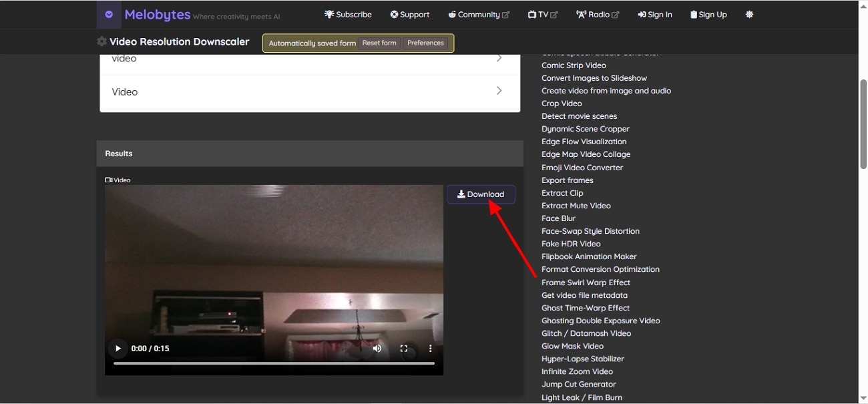Open the Face Blur tool link
This screenshot has height=404, width=868.
(558, 218)
